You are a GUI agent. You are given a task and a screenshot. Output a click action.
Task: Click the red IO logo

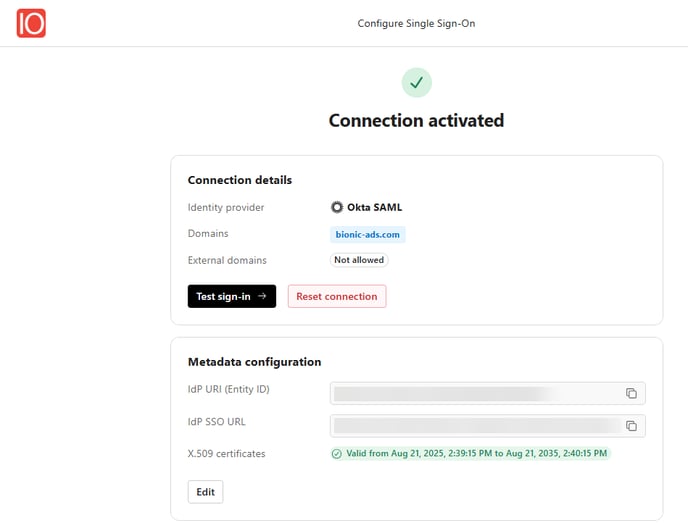pos(31,23)
